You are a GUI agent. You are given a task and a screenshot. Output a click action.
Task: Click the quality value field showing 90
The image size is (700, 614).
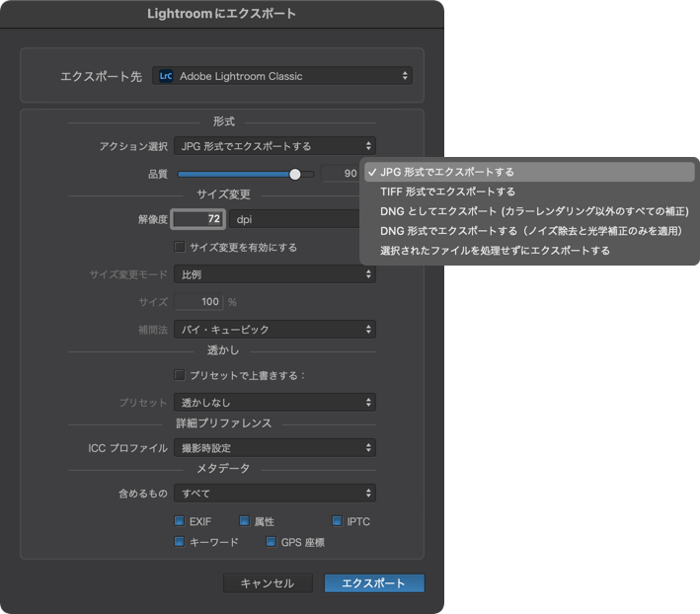click(341, 174)
